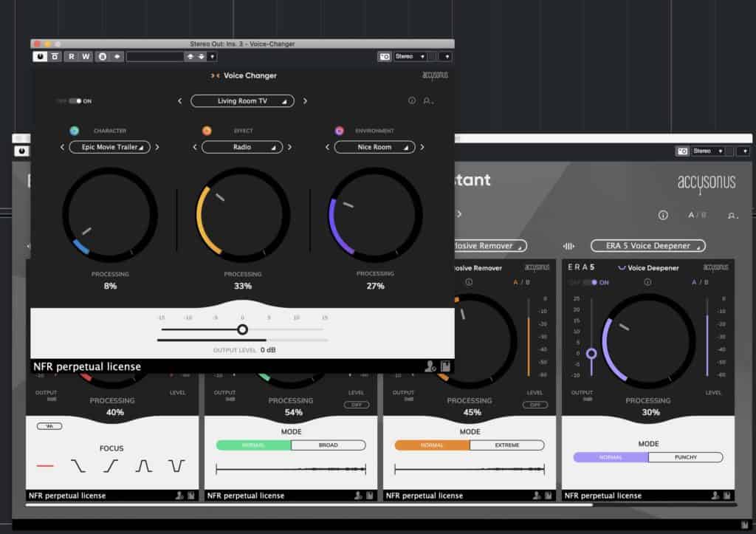Click the Effect processing knob at 33%
Image resolution: width=756 pixels, height=534 pixels.
coord(242,215)
